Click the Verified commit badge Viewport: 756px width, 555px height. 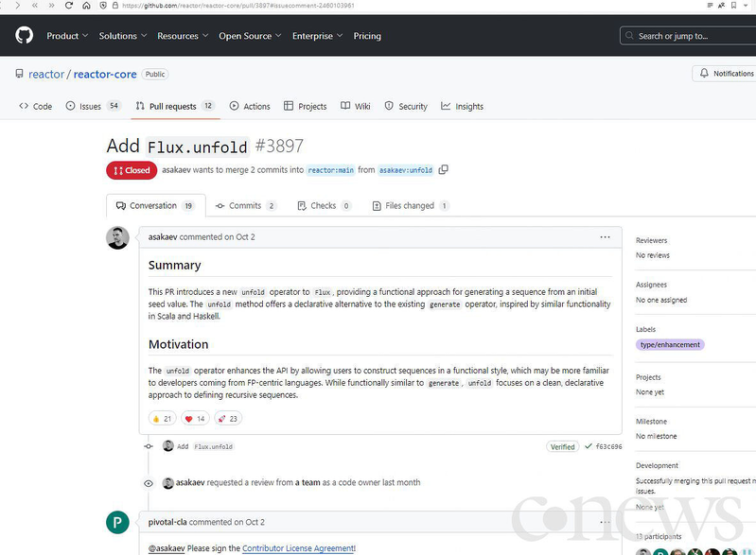pyautogui.click(x=562, y=446)
